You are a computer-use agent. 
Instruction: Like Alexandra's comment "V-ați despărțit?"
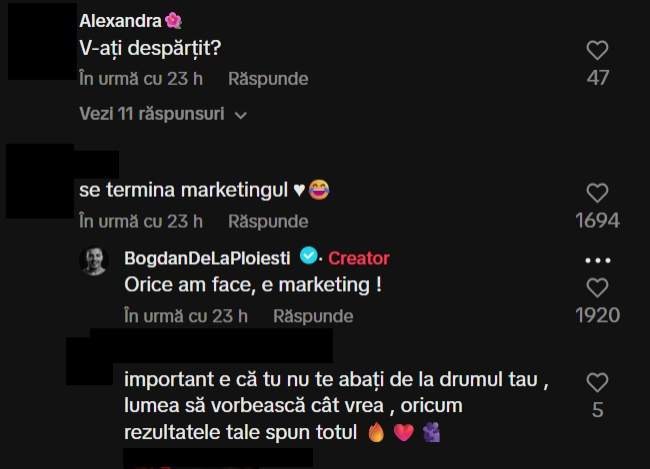pos(597,50)
